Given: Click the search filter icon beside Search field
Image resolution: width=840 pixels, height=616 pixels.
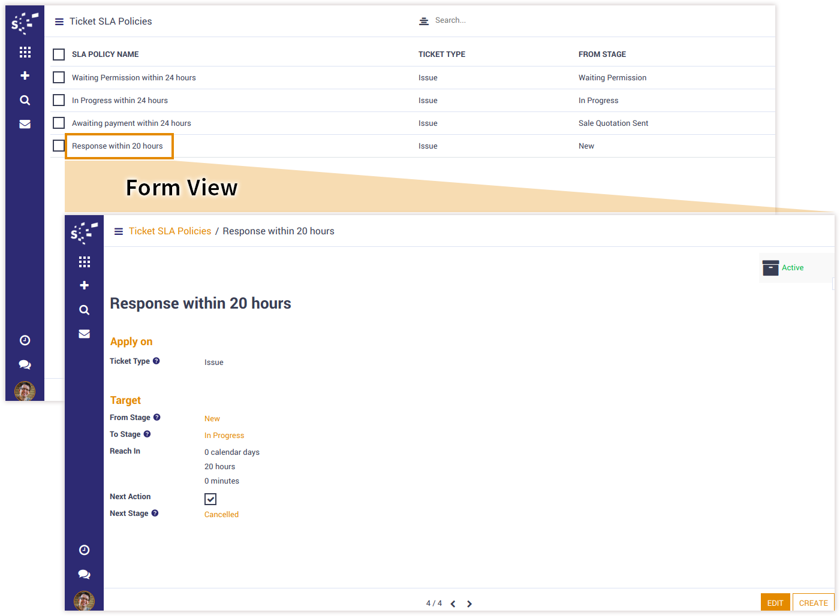Looking at the screenshot, I should (424, 21).
